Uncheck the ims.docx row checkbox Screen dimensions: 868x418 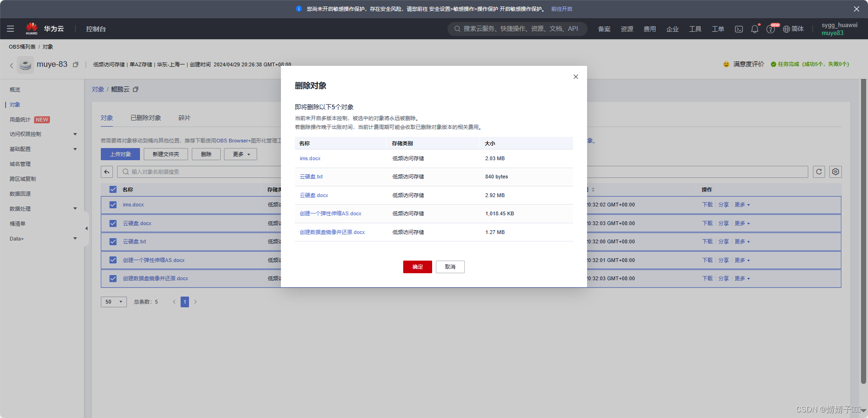[113, 205]
